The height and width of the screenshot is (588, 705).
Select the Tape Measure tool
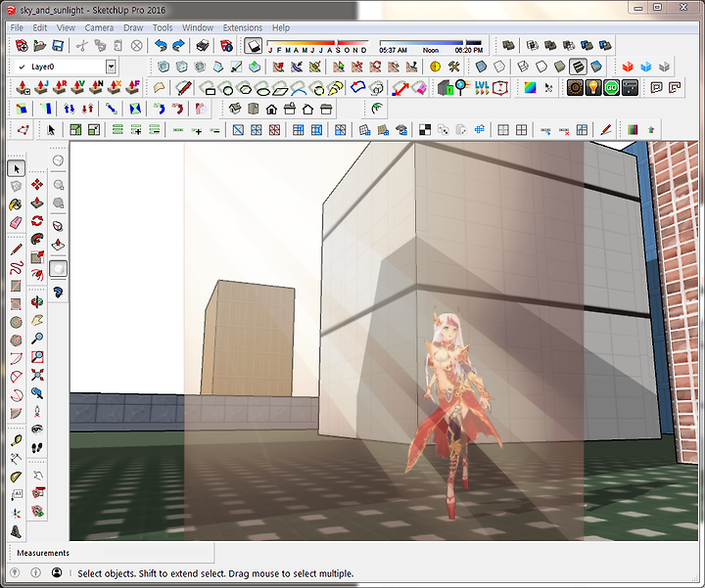tap(17, 440)
